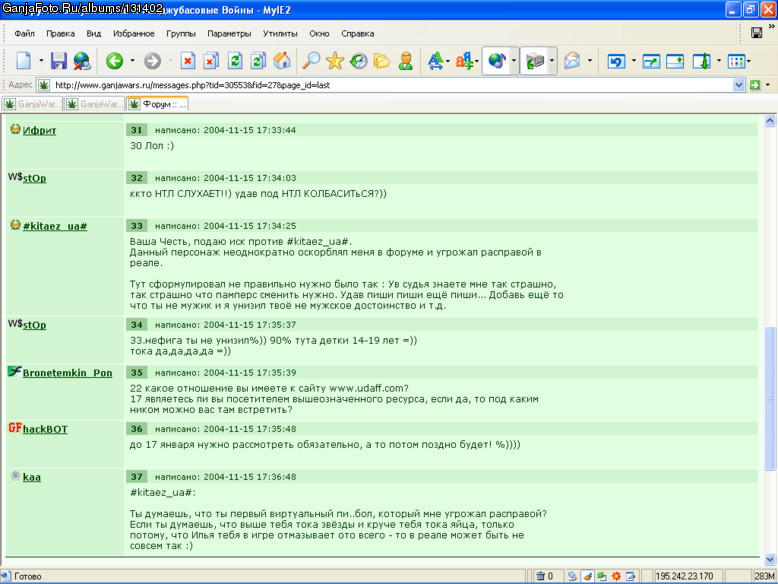Open the Группы menu
Image resolution: width=778 pixels, height=584 pixels.
(181, 34)
